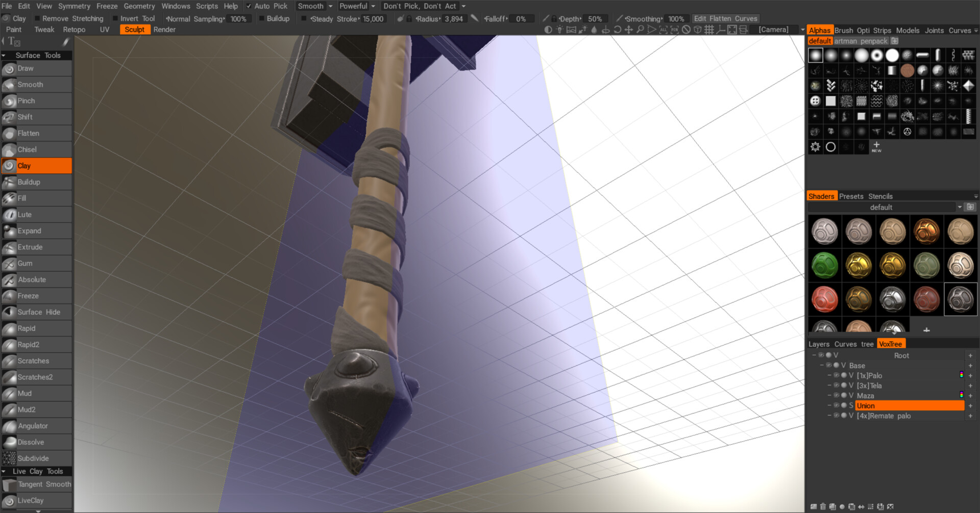Collapse the Surface Tools section
The image size is (980, 513).
coord(4,56)
